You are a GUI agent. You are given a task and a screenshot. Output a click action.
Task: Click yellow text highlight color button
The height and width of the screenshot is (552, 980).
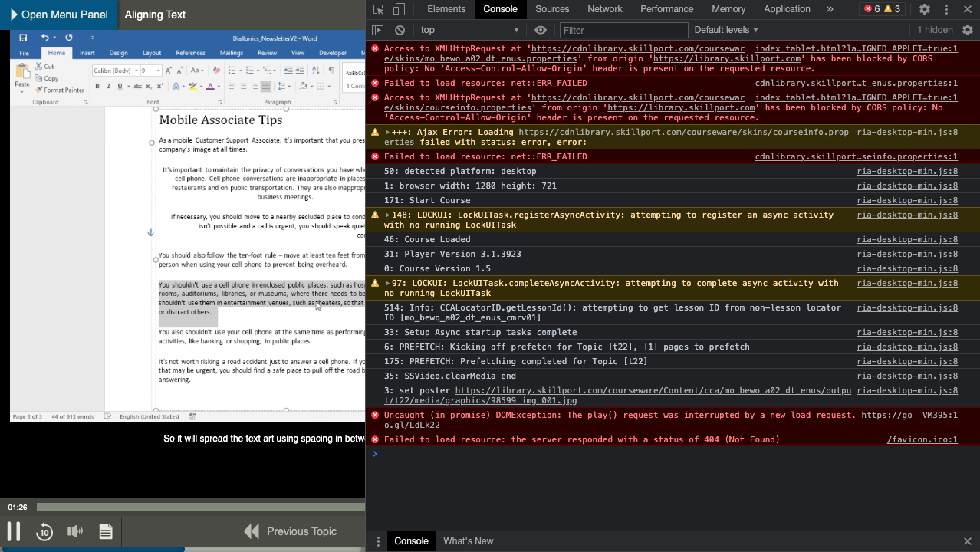(x=192, y=87)
